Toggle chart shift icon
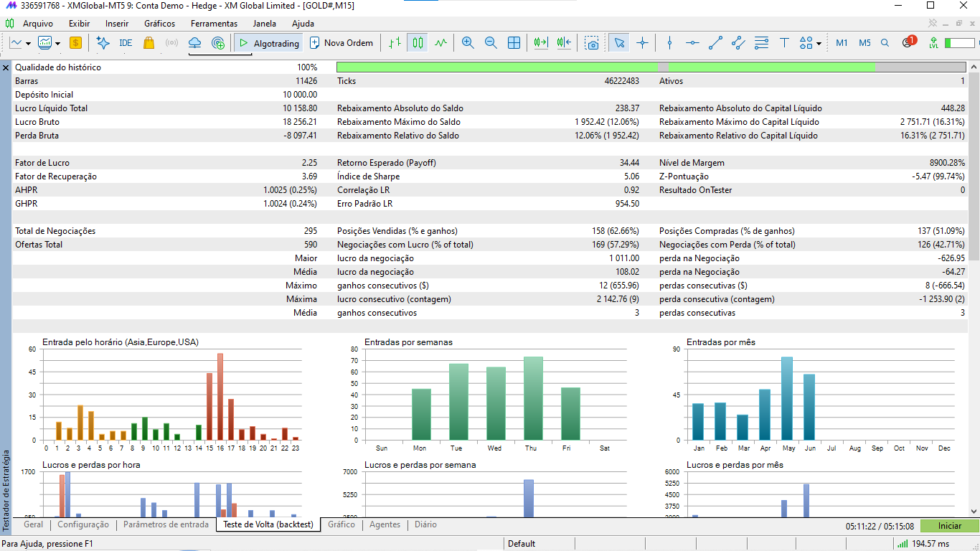The width and height of the screenshot is (980, 551). 564,43
